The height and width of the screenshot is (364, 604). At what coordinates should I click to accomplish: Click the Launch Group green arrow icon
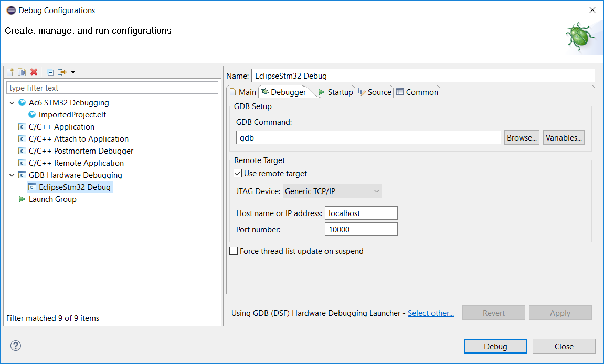pyautogui.click(x=22, y=199)
